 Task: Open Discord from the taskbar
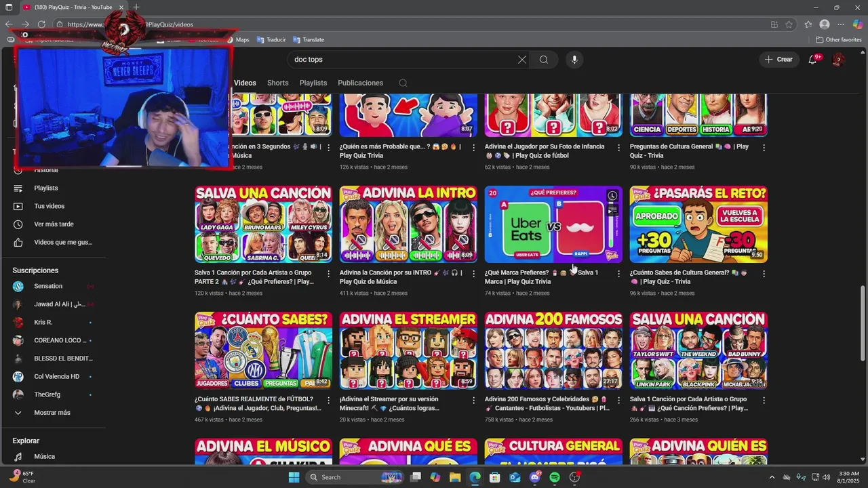[x=534, y=477]
